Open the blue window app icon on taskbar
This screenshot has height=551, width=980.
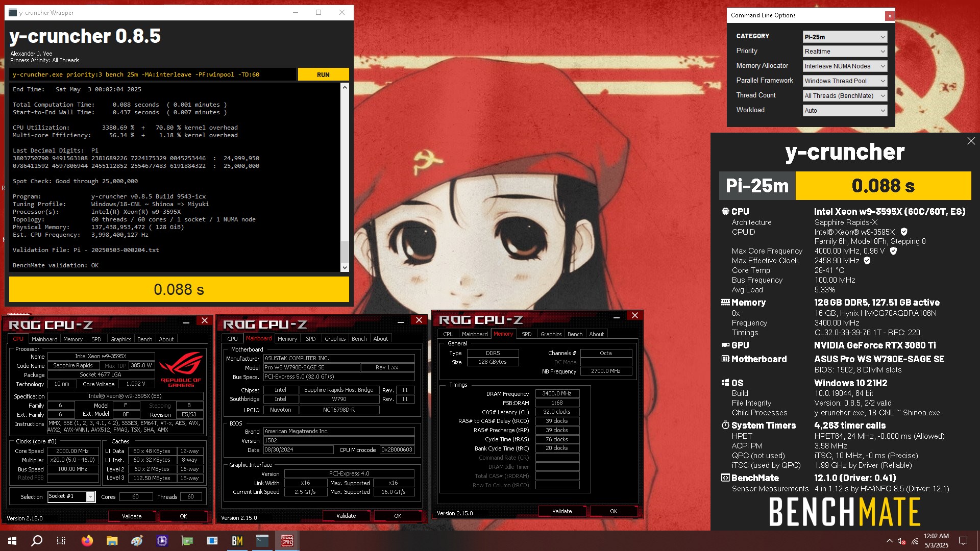click(x=212, y=541)
